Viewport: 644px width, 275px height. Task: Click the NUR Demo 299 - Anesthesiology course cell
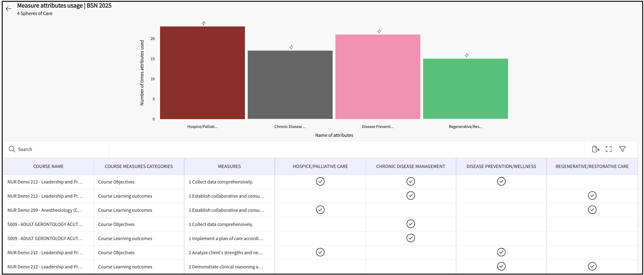tap(45, 210)
